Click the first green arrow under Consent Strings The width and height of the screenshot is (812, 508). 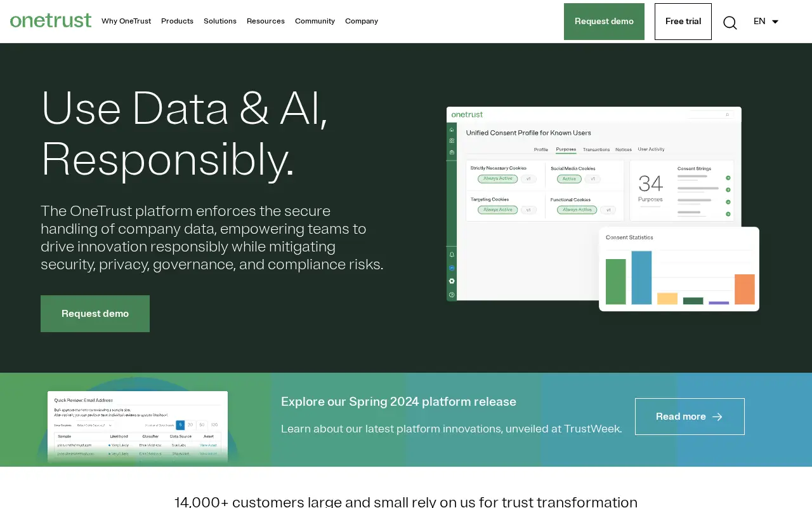pyautogui.click(x=728, y=178)
